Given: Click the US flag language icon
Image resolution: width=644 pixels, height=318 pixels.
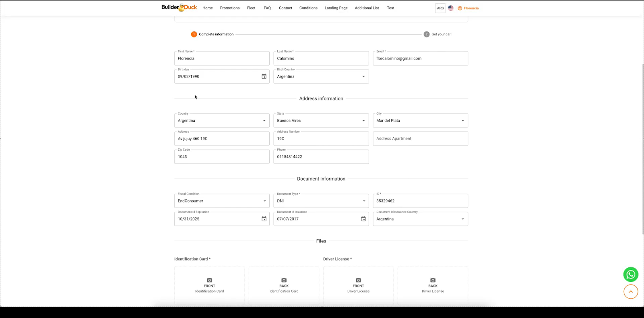Looking at the screenshot, I should 451,8.
